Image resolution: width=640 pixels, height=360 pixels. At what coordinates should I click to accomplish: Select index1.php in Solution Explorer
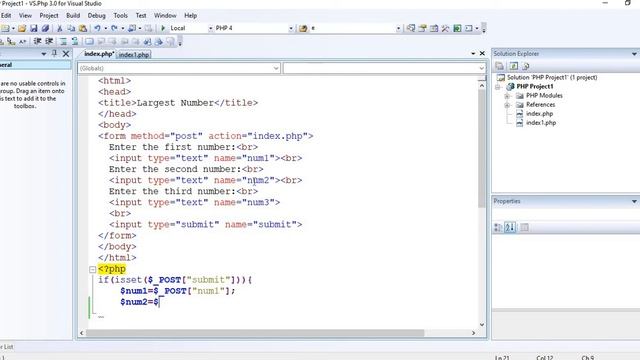pos(541,123)
